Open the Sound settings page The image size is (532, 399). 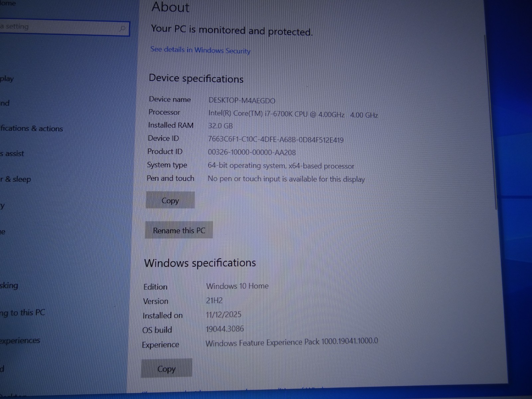(5, 103)
